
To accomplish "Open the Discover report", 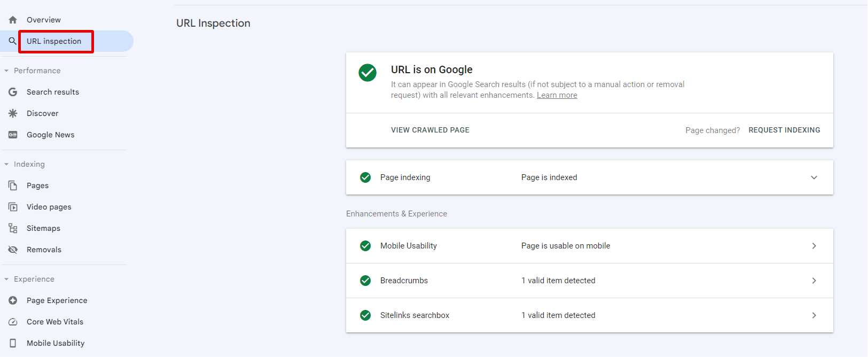I will tap(43, 113).
